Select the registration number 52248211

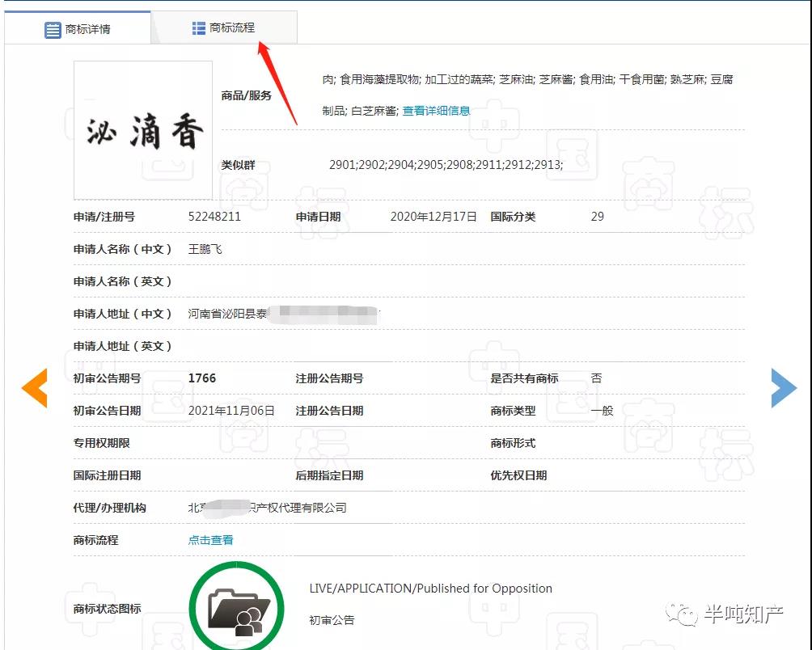tap(214, 217)
